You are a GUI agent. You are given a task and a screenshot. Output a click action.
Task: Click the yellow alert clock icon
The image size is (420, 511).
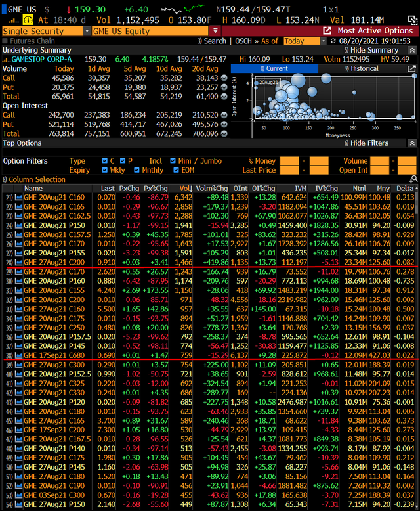[28, 20]
